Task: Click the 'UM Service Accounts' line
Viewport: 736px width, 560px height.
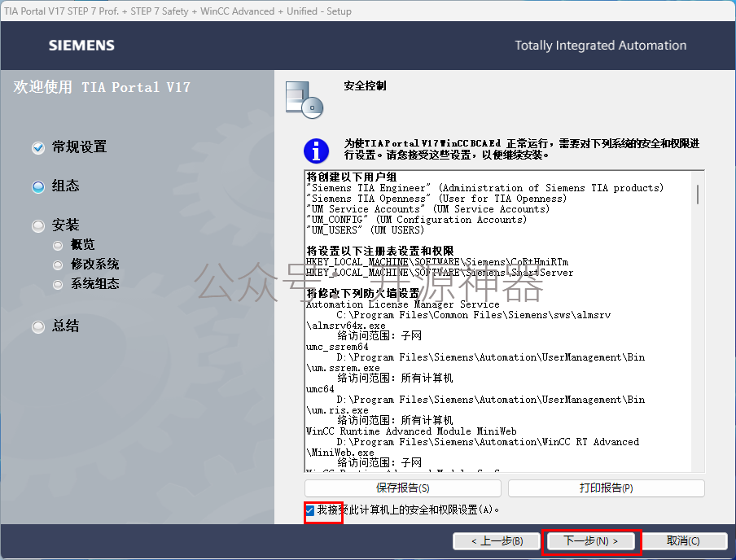Action: tap(427, 209)
